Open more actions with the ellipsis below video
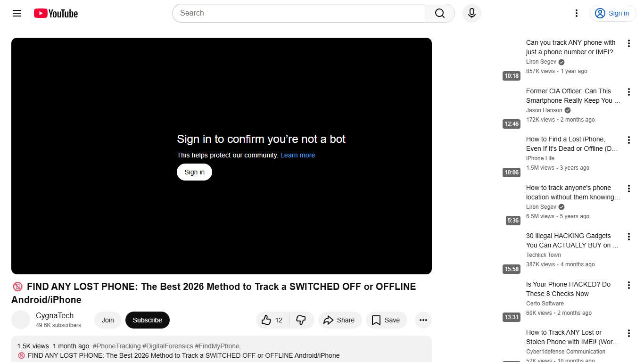The image size is (644, 362). tap(423, 320)
